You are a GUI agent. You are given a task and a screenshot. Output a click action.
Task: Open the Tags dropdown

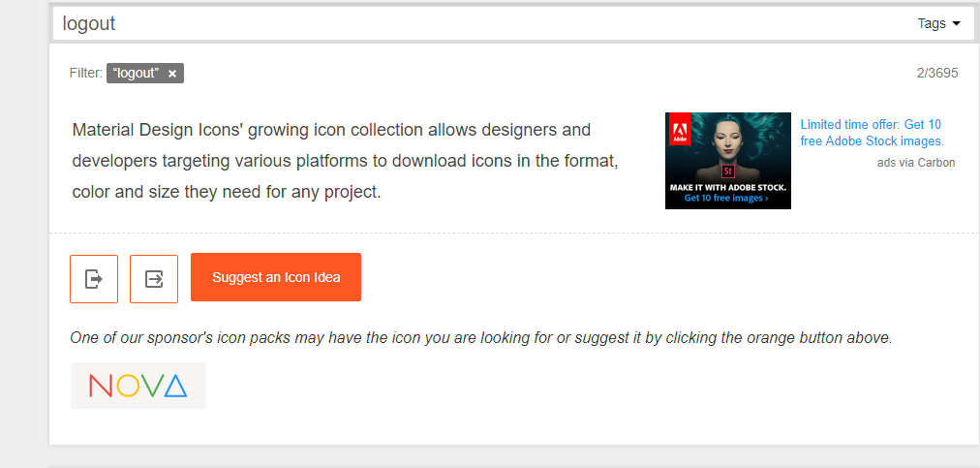point(938,24)
